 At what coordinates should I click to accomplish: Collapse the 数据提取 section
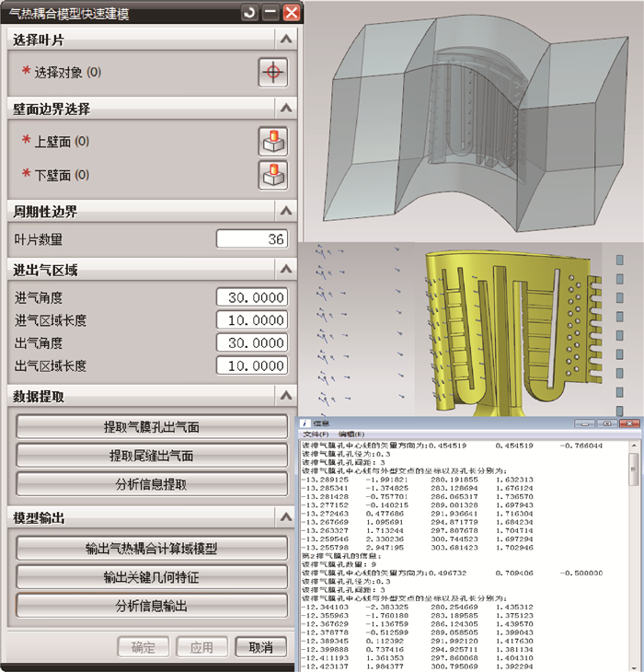click(x=286, y=396)
